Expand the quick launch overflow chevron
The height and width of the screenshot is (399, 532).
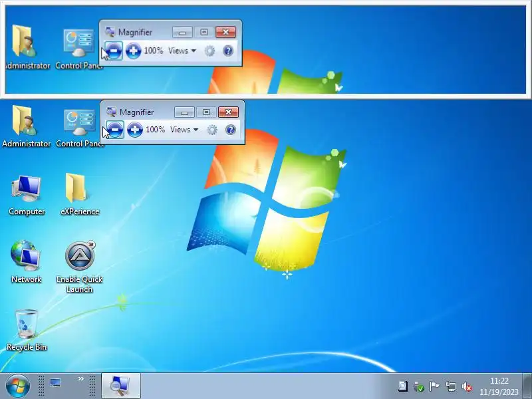[80, 378]
